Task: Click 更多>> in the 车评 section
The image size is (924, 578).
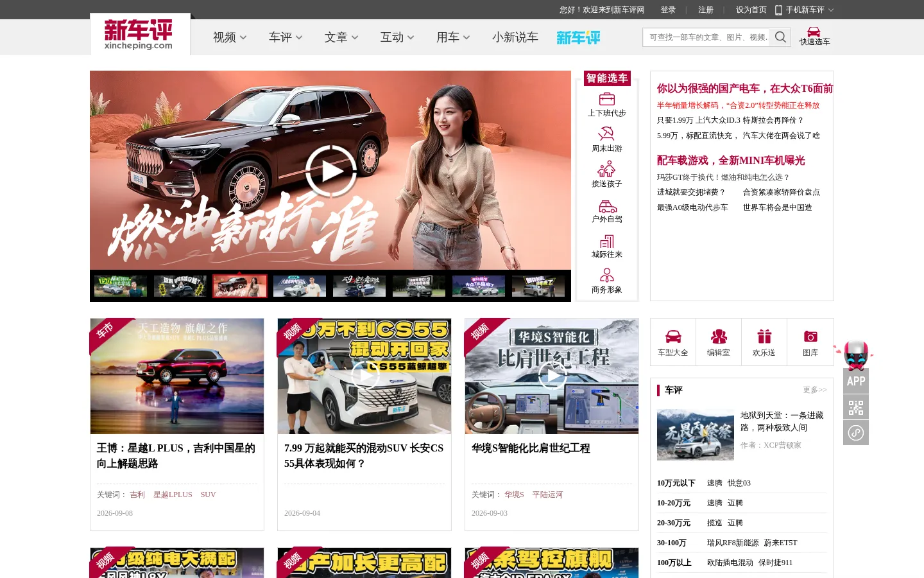Action: pyautogui.click(x=815, y=390)
